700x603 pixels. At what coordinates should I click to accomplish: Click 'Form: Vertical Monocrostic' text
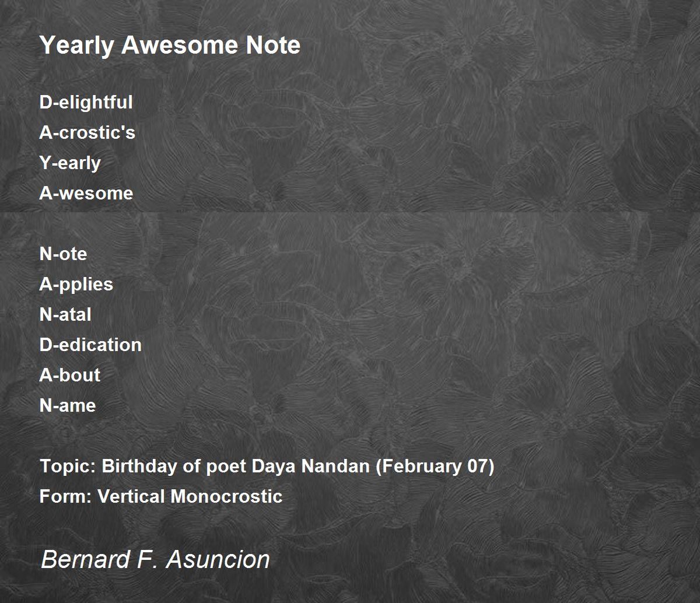[x=161, y=496]
